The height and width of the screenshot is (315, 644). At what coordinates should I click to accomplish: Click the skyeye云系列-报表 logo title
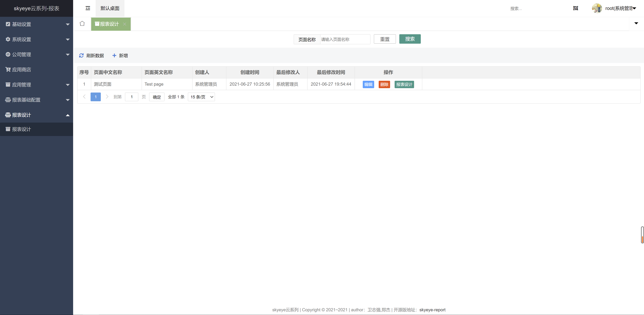[37, 8]
